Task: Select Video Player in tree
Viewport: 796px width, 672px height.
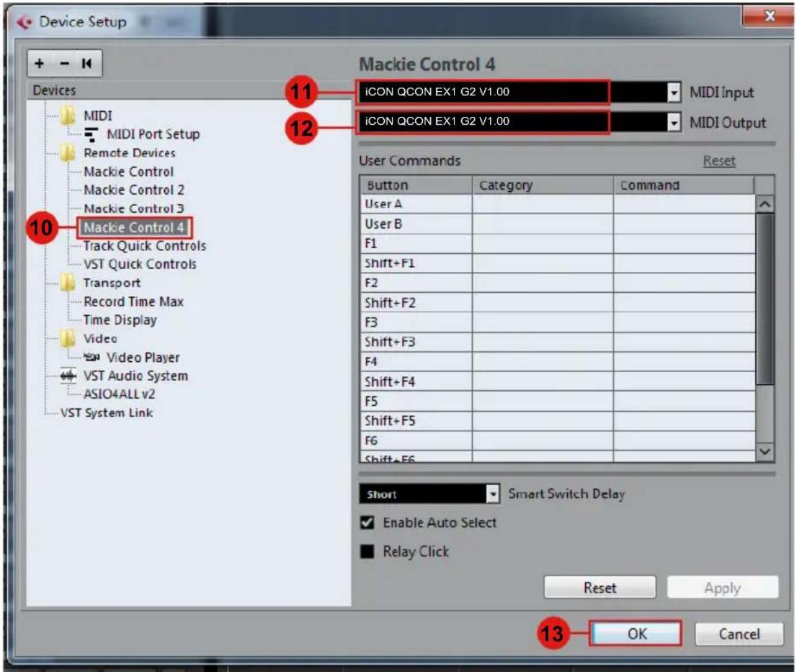Action: (143, 357)
